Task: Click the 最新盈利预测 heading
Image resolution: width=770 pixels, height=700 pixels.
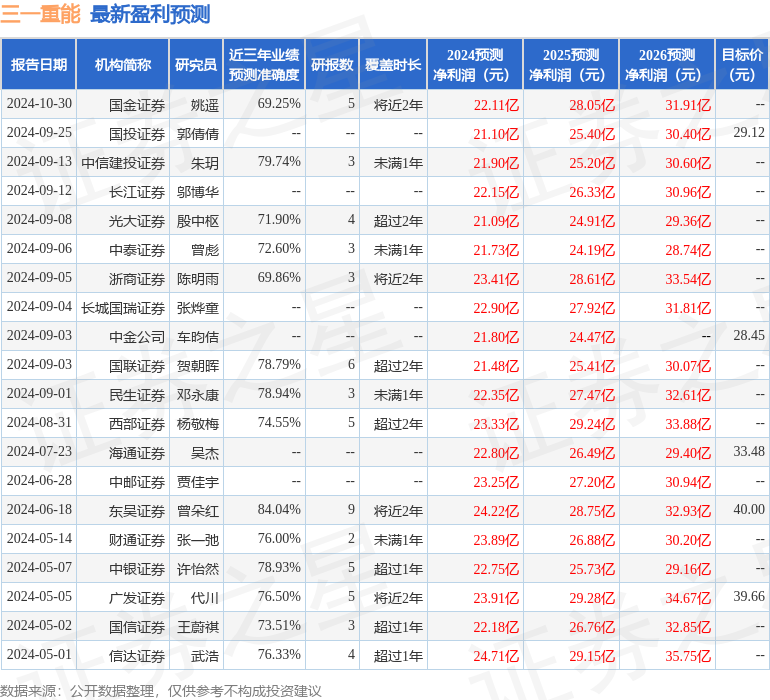Action: 150,15
